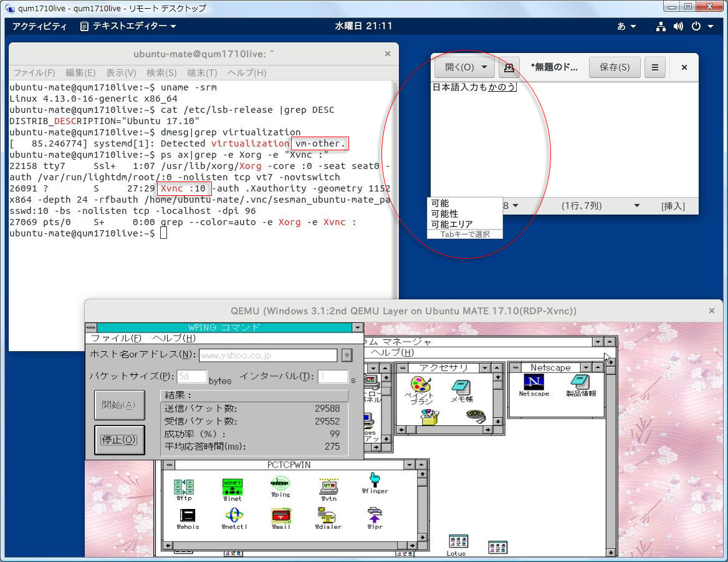728x562 pixels.
Task: Open the テキストエディター app menu
Action: pyautogui.click(x=128, y=26)
